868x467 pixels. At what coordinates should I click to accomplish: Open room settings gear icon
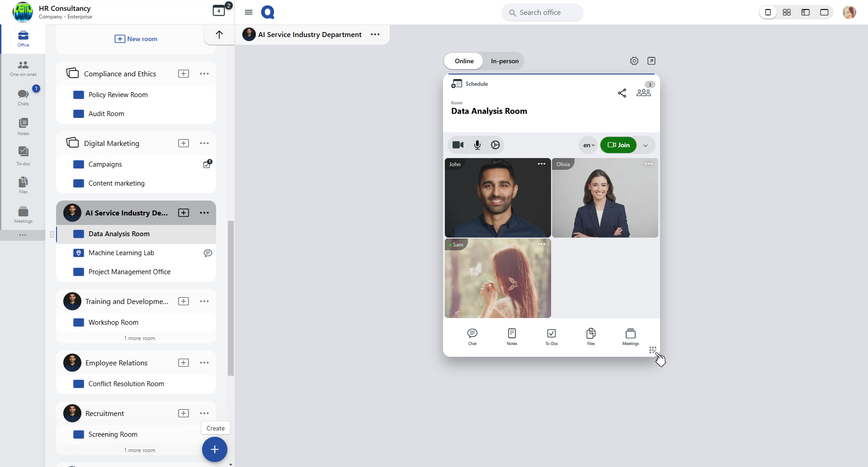(634, 61)
